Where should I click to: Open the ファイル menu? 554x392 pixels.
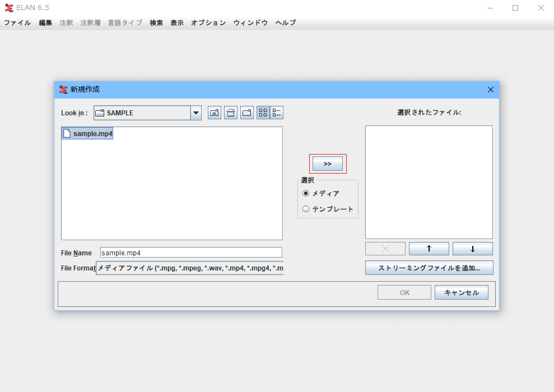pos(17,23)
